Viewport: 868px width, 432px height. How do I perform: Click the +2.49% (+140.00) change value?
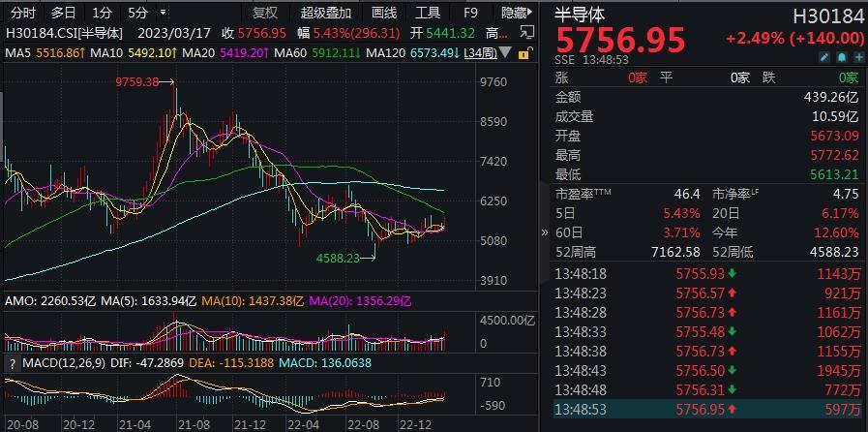[795, 38]
